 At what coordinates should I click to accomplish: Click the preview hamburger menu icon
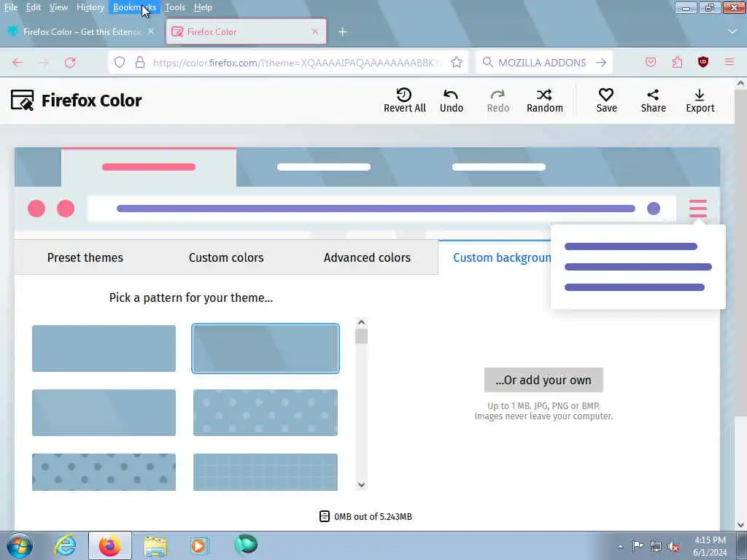coord(697,209)
